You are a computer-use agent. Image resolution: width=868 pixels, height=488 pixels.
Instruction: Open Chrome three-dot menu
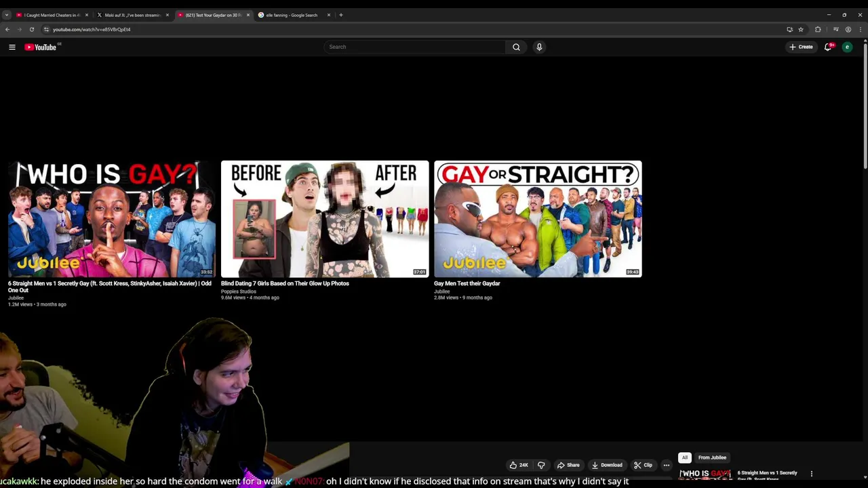[861, 29]
